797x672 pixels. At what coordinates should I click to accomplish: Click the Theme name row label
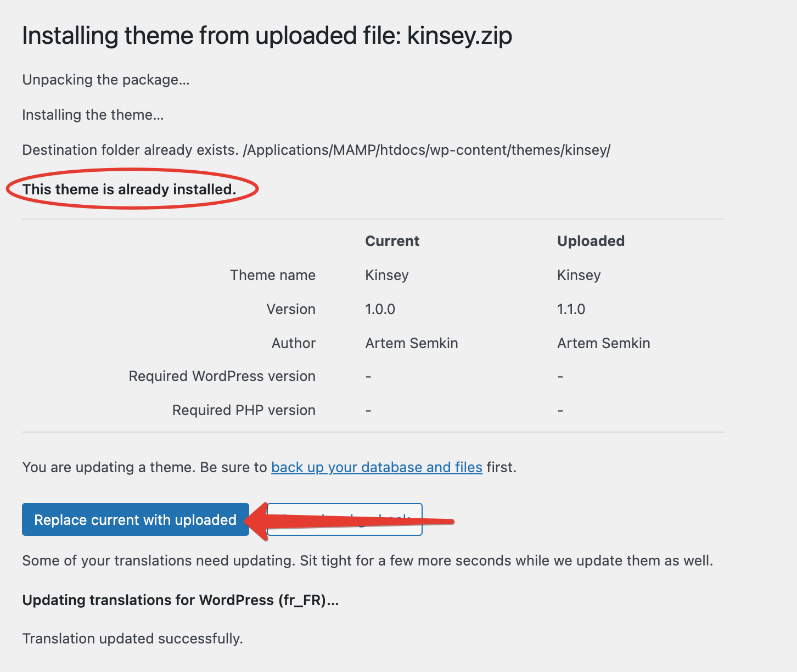pyautogui.click(x=272, y=275)
